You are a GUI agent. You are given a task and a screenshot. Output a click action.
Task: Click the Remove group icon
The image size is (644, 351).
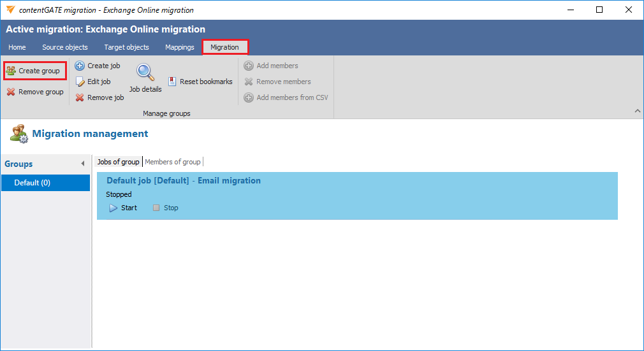point(11,92)
